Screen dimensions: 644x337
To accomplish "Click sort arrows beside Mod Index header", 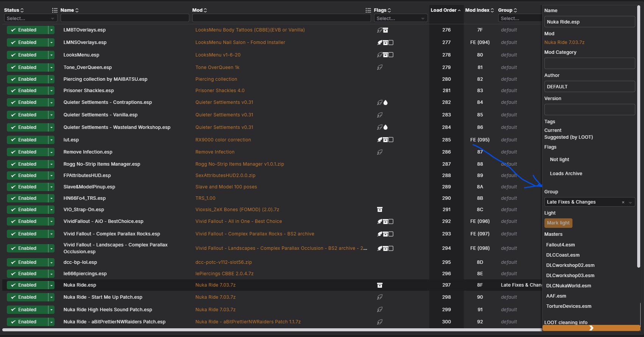I will [x=492, y=10].
